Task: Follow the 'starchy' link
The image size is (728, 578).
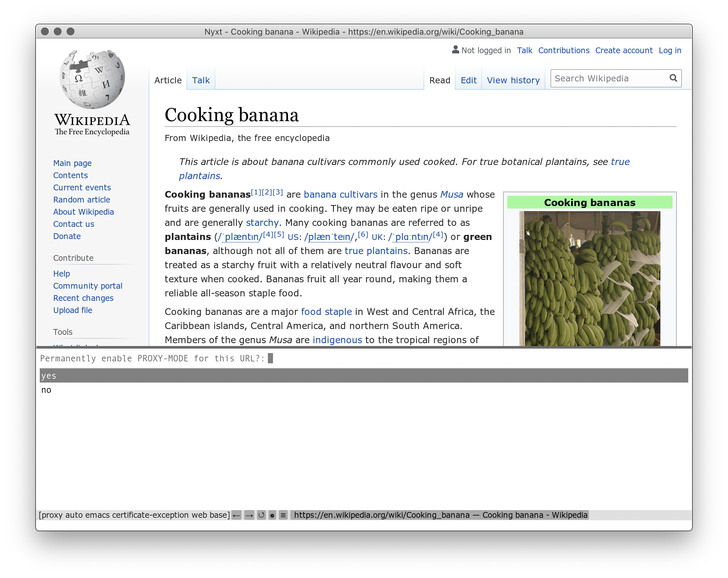Action: (x=262, y=222)
